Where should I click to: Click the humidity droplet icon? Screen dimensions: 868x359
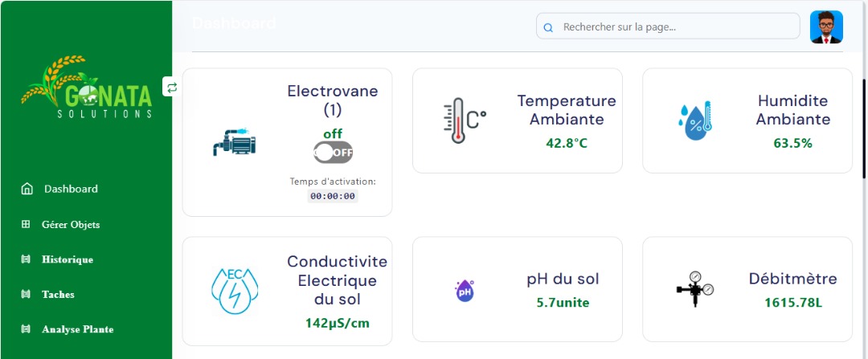(694, 120)
